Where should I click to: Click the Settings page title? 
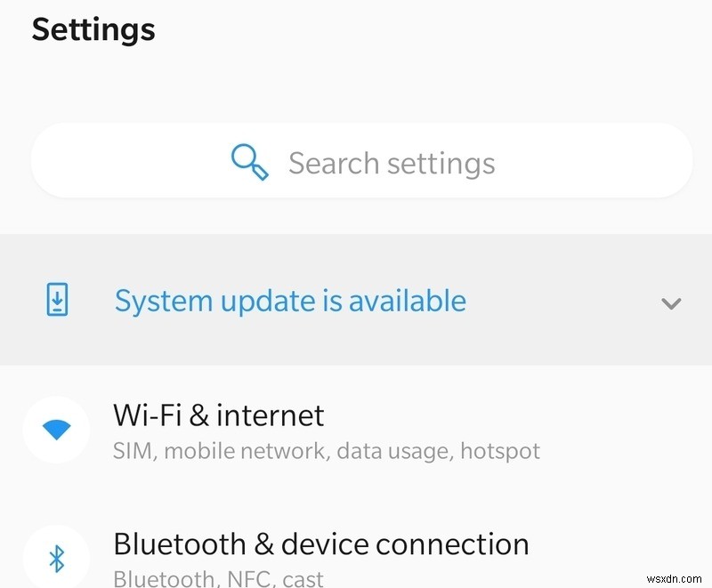click(x=93, y=29)
